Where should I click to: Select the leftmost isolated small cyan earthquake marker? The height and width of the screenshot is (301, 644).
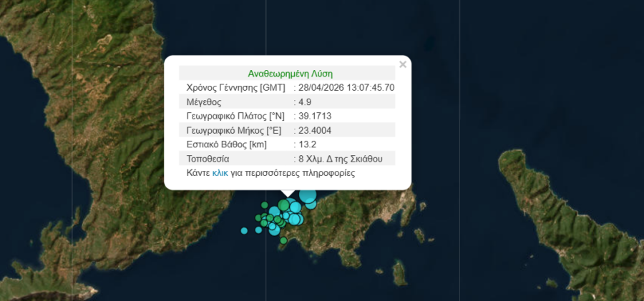click(244, 230)
